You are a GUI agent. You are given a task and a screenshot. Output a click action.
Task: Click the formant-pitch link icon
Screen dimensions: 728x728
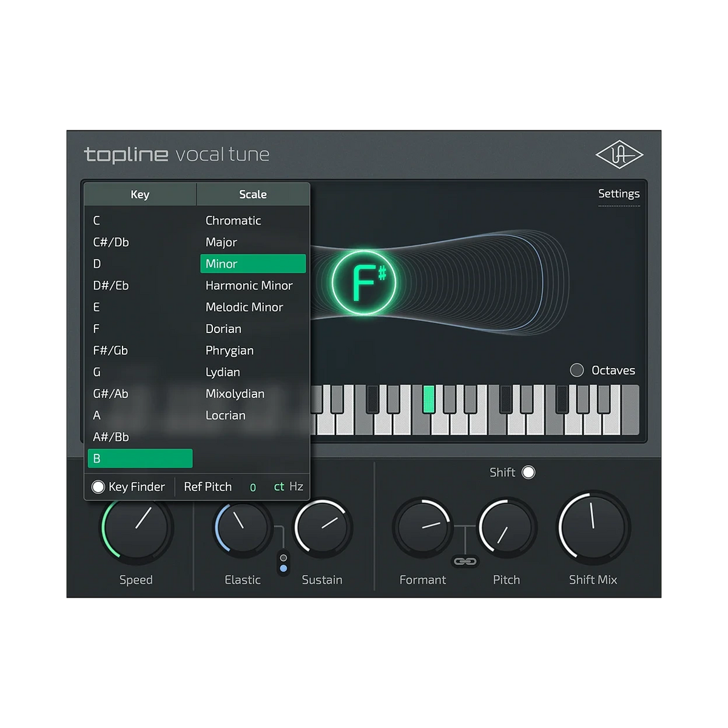tap(465, 562)
